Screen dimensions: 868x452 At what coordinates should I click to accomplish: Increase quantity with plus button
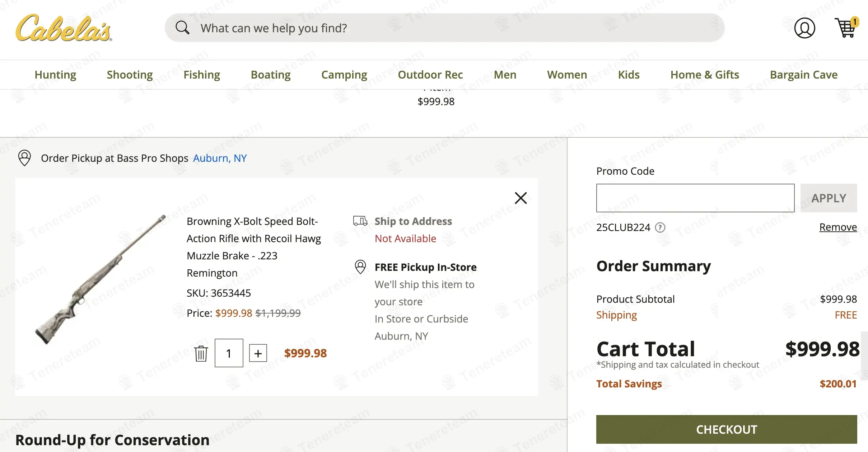tap(258, 354)
